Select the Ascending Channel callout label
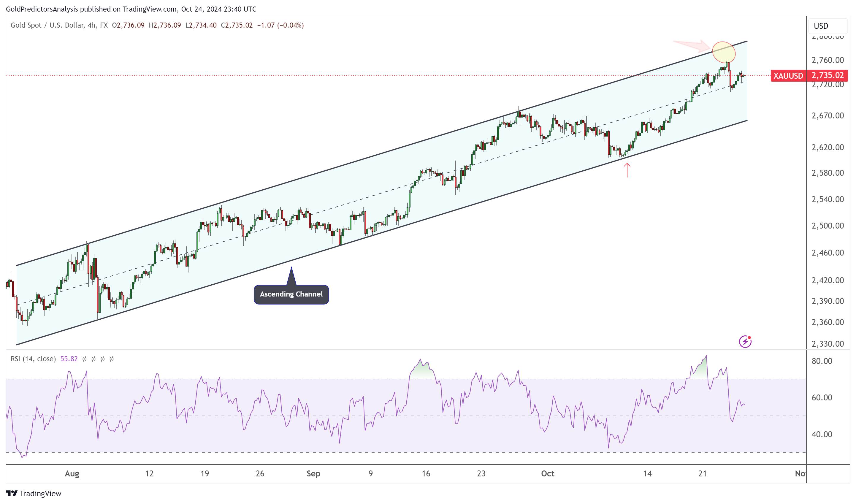Screen dimensions: 856x504 coord(291,294)
